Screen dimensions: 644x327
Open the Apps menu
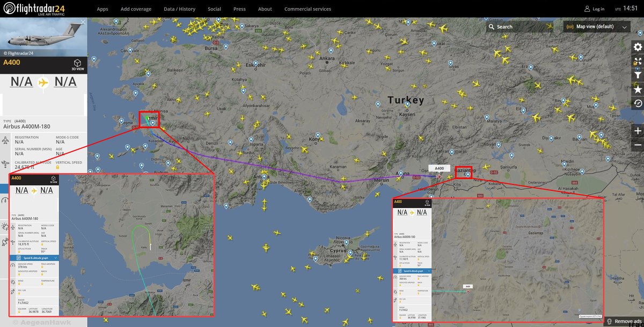pyautogui.click(x=103, y=9)
